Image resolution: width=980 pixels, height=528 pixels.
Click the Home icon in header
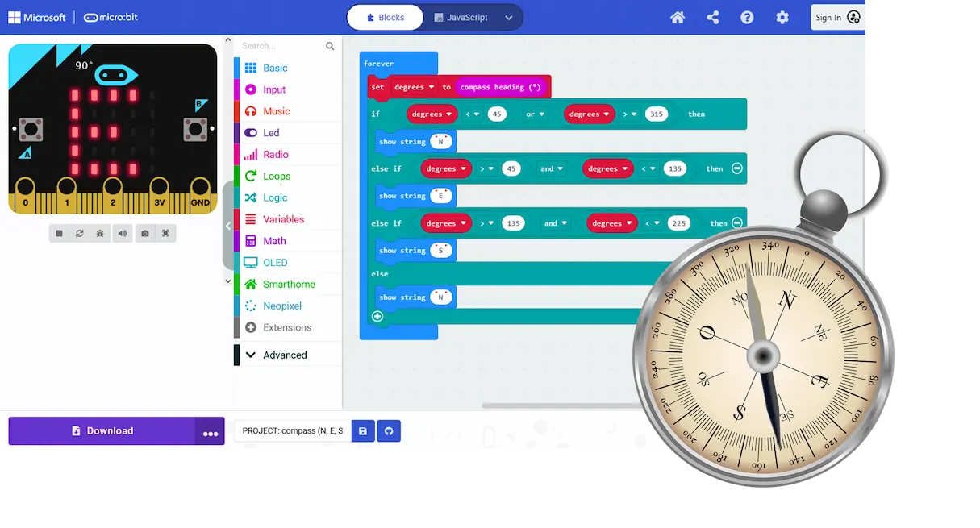[678, 18]
